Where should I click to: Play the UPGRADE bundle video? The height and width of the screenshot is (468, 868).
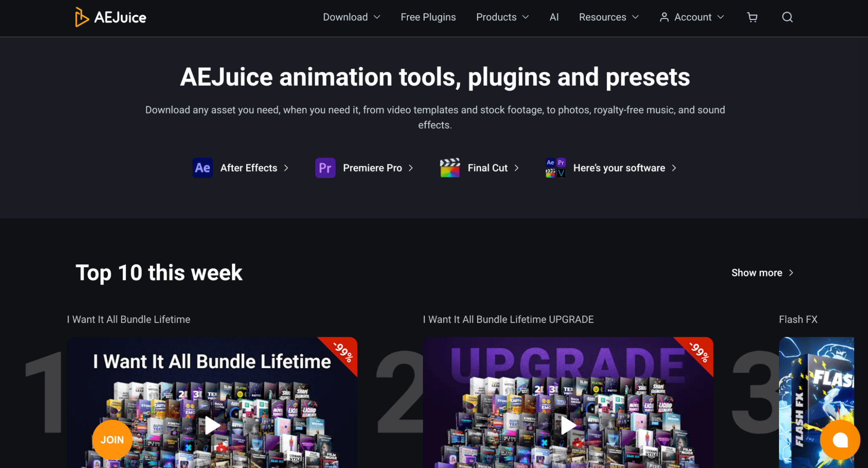point(568,425)
